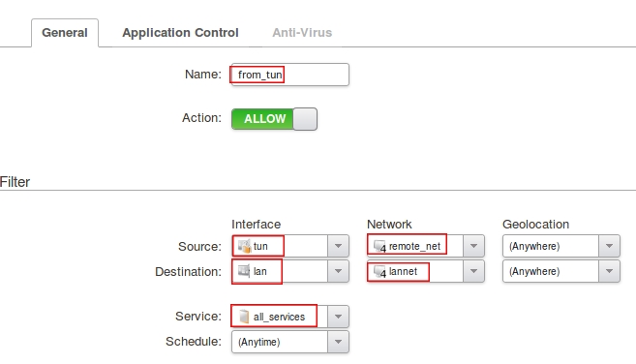This screenshot has height=364, width=636.
Task: Toggle the ALLOW action switch
Action: pos(274,119)
